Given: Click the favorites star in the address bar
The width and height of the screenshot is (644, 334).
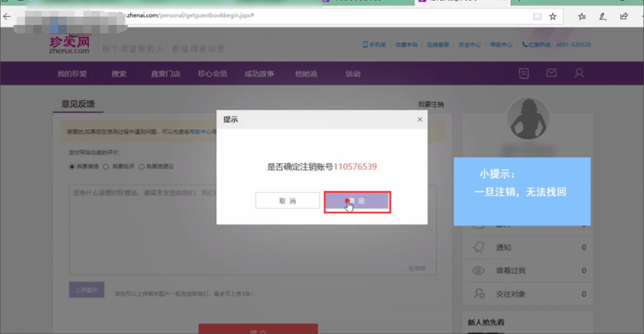Looking at the screenshot, I should 552,16.
